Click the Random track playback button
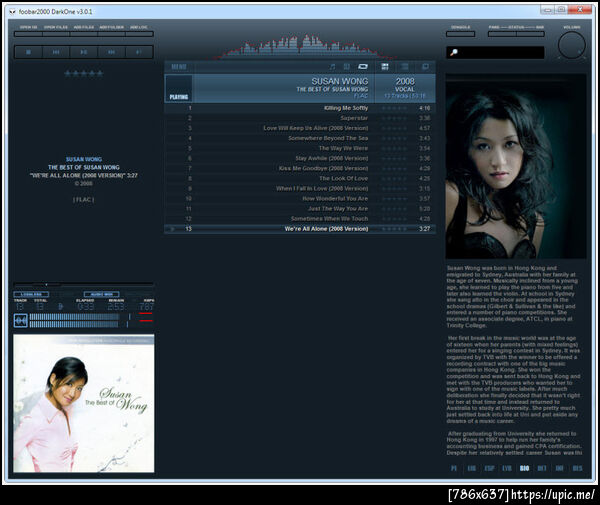 (139, 52)
